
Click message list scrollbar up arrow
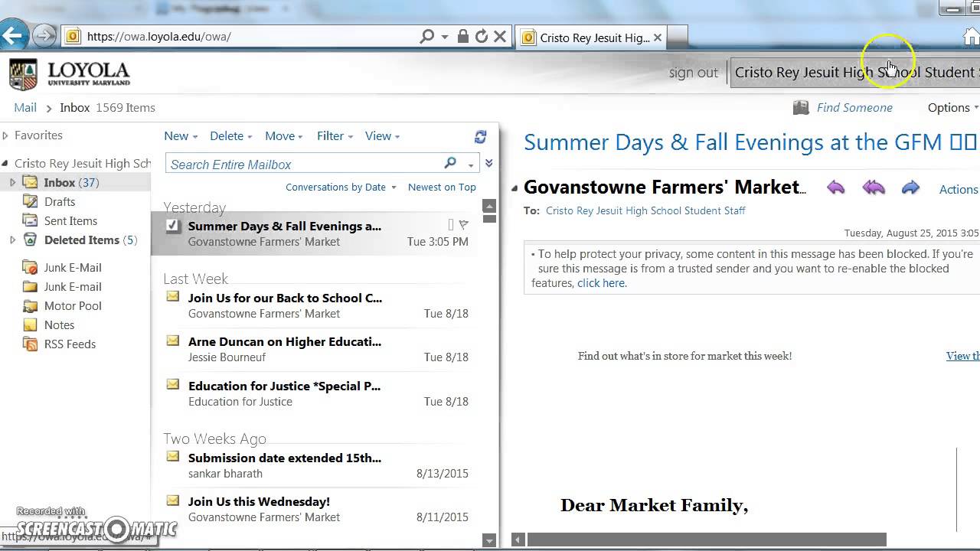tap(489, 207)
